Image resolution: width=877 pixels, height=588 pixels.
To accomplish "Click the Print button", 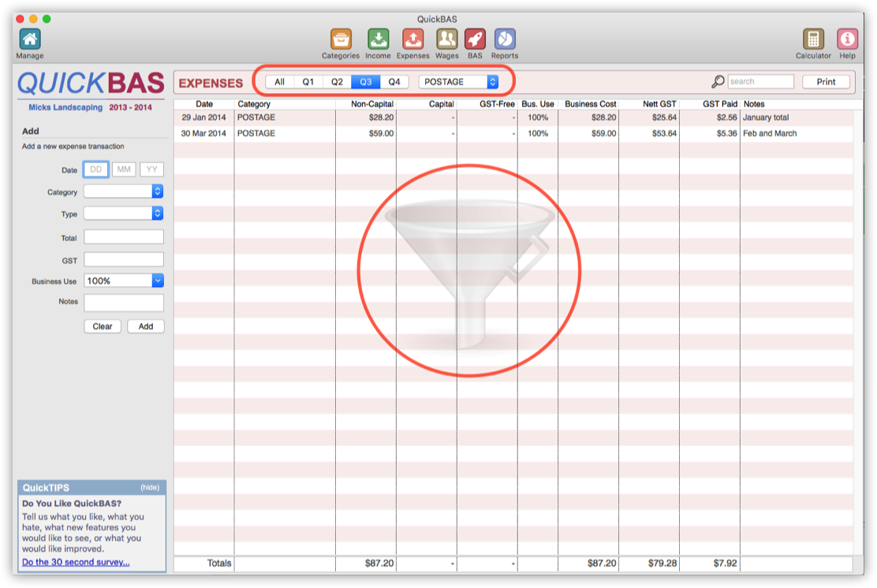I will click(826, 81).
